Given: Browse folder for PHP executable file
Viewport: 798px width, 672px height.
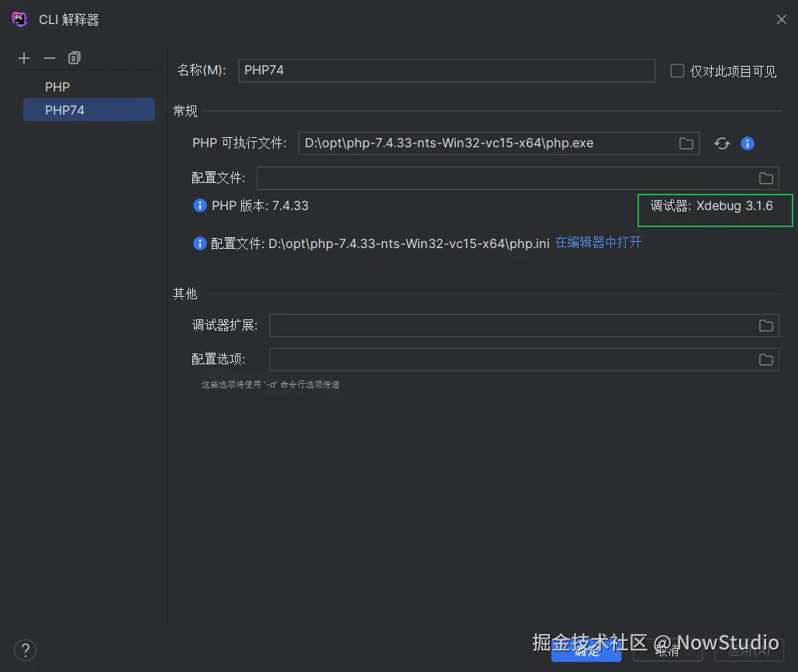Looking at the screenshot, I should [x=686, y=143].
